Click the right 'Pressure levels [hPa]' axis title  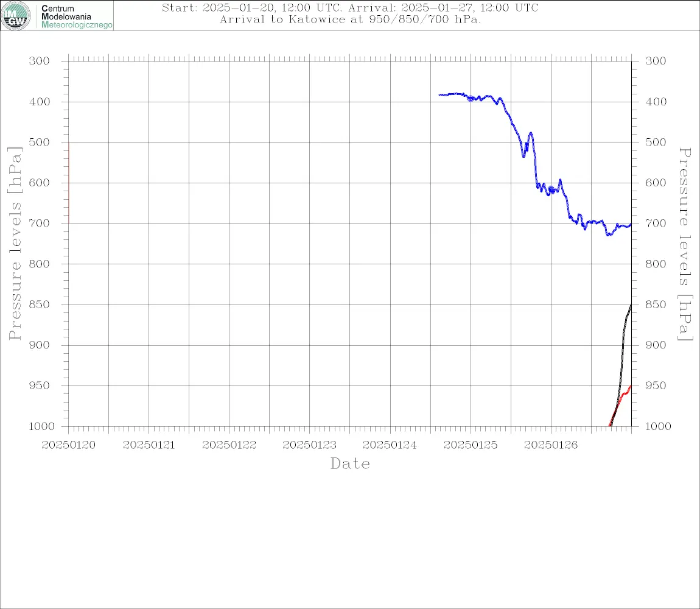pos(685,244)
